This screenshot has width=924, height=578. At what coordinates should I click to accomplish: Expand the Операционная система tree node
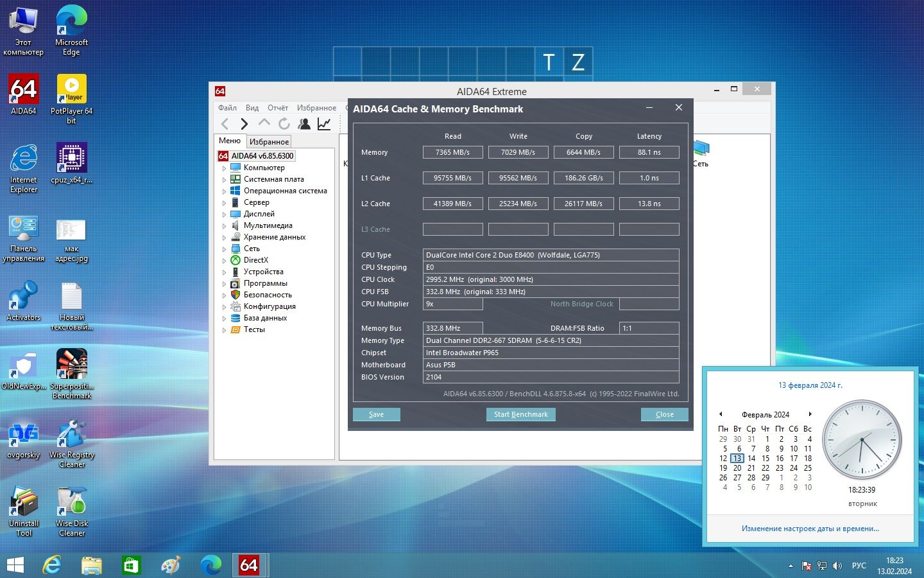click(224, 191)
